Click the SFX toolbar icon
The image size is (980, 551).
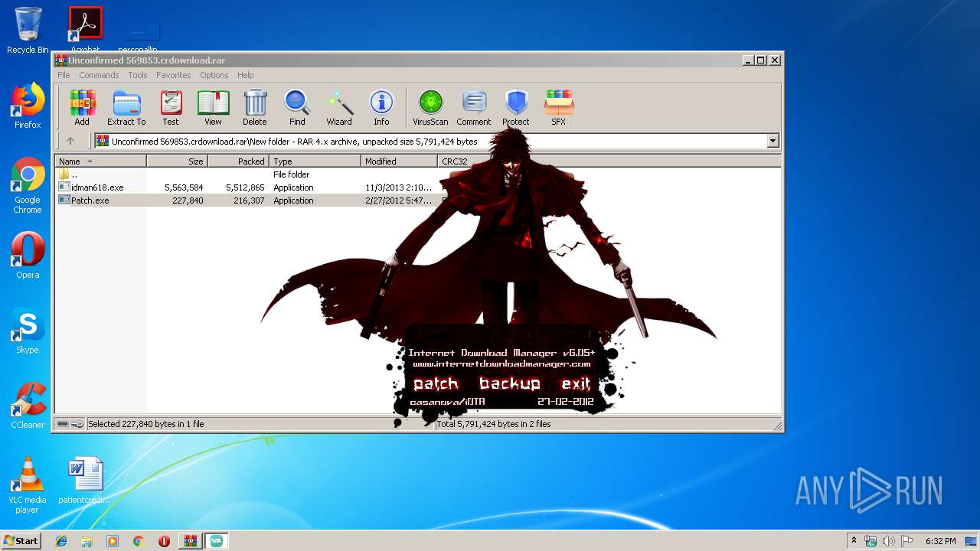pos(559,107)
